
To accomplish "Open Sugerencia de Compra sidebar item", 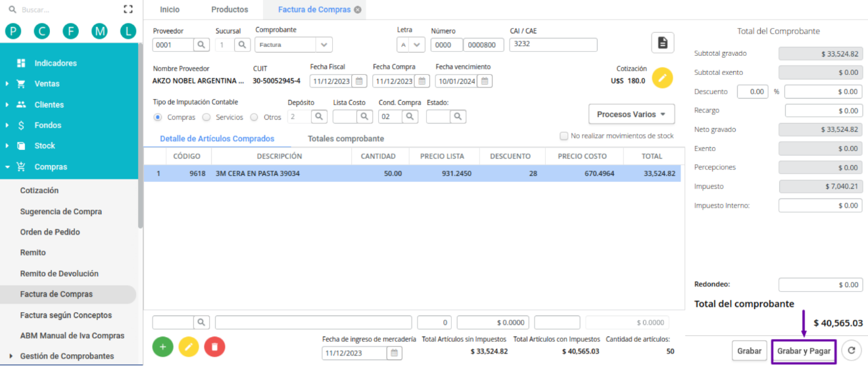I will click(x=61, y=212).
